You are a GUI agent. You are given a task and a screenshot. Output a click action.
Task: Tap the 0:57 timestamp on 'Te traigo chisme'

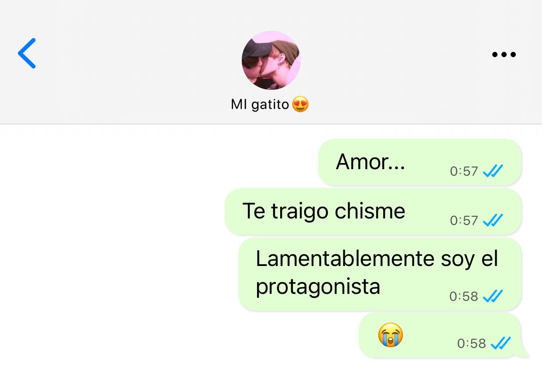(464, 220)
